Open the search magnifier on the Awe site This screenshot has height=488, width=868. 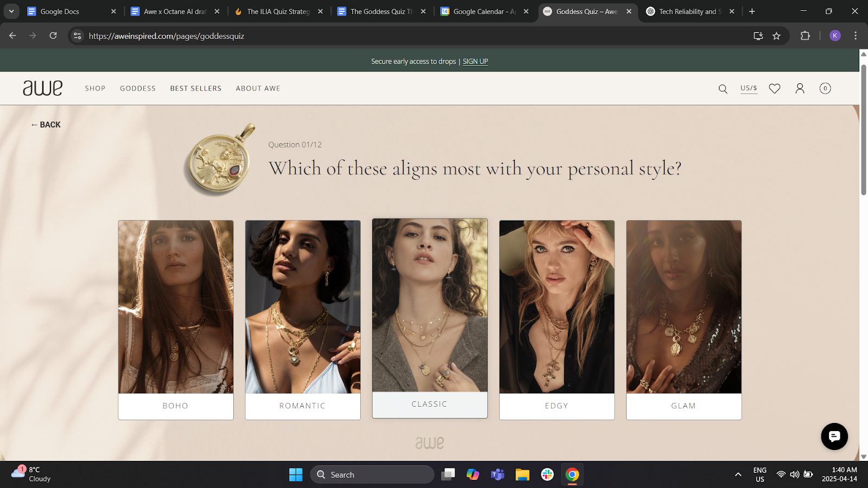pyautogui.click(x=723, y=88)
